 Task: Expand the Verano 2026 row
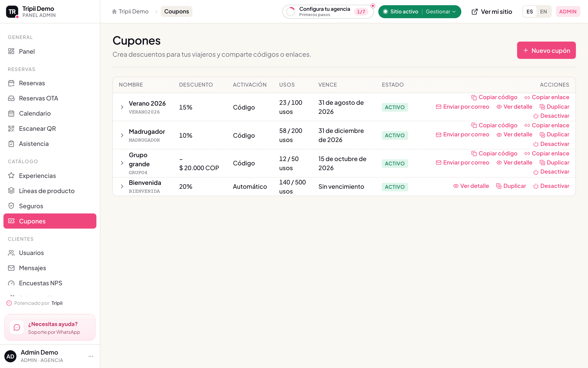tap(122, 107)
